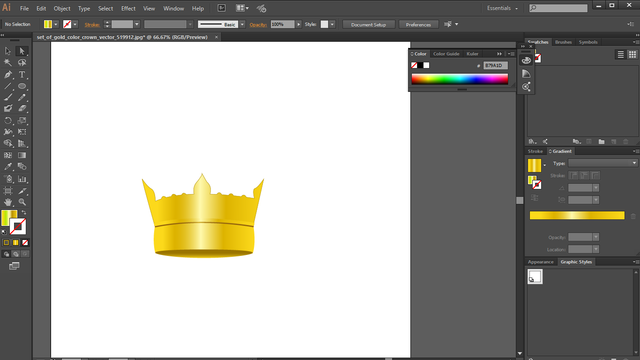Select the Magic Wand tool
640x360 pixels.
[x=8, y=62]
